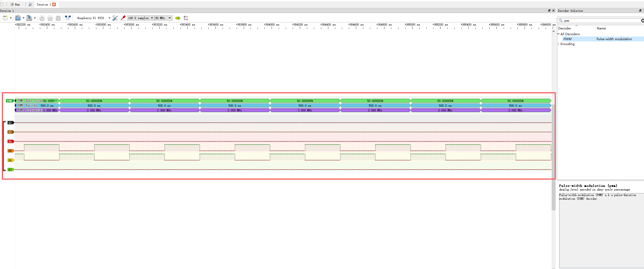Click the D5 channel label
Screen dimensions: 644x269
click(x=10, y=151)
